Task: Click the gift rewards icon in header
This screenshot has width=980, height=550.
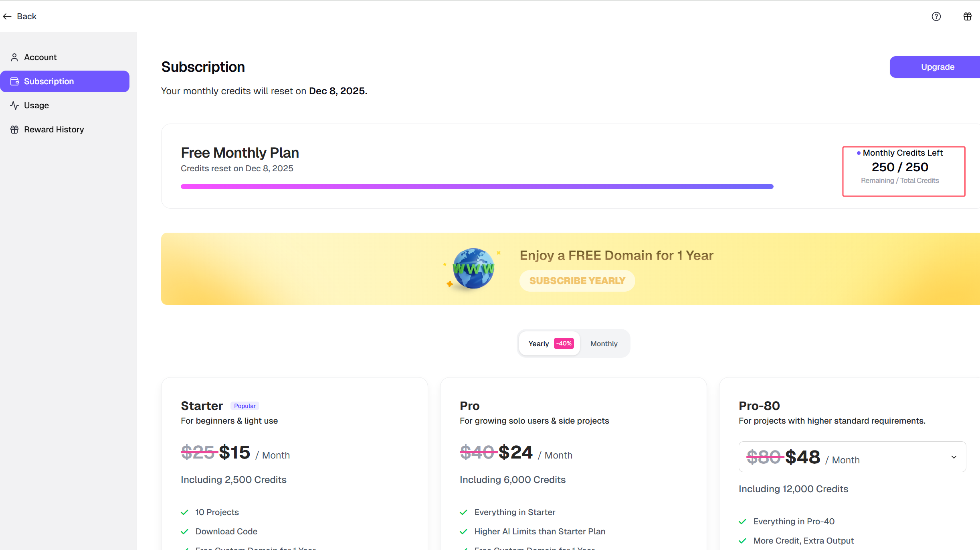Action: point(967,16)
